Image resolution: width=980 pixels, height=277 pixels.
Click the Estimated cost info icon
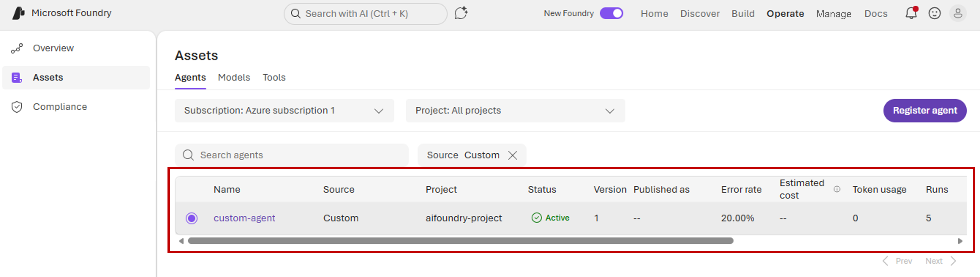tap(837, 189)
